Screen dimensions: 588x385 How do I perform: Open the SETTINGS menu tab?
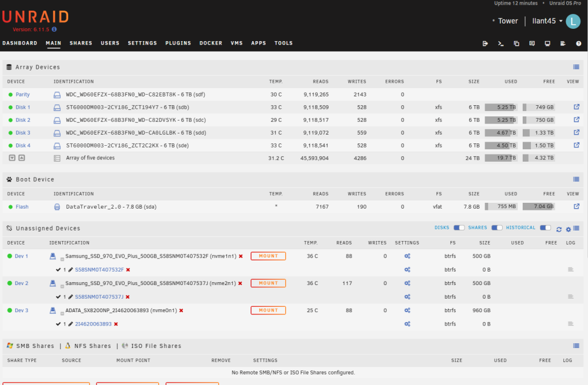(142, 43)
